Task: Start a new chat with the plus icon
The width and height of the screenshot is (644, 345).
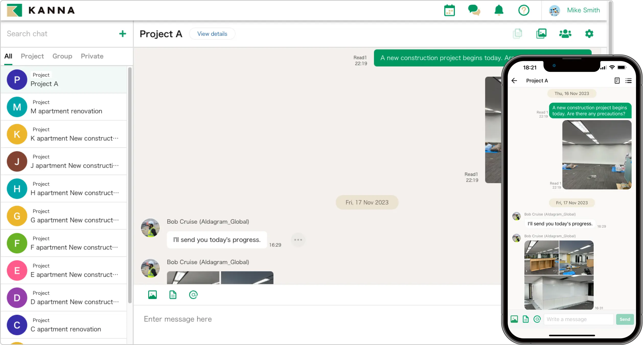Action: (123, 33)
